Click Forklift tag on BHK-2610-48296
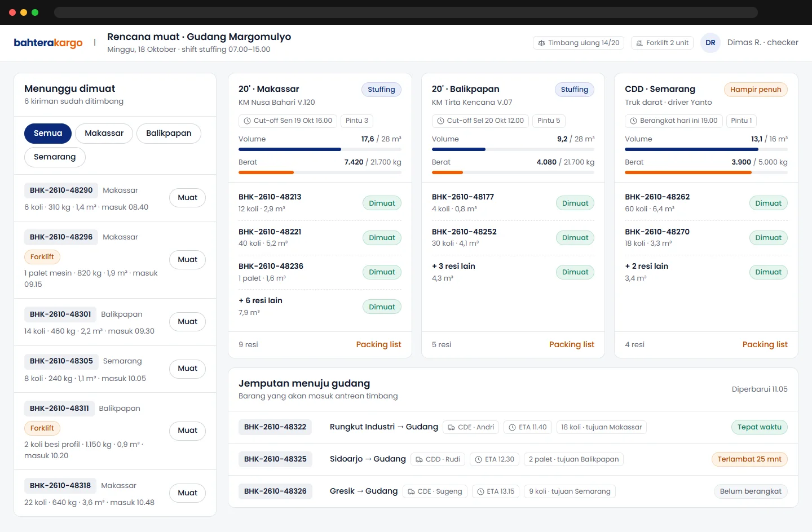 (x=42, y=257)
